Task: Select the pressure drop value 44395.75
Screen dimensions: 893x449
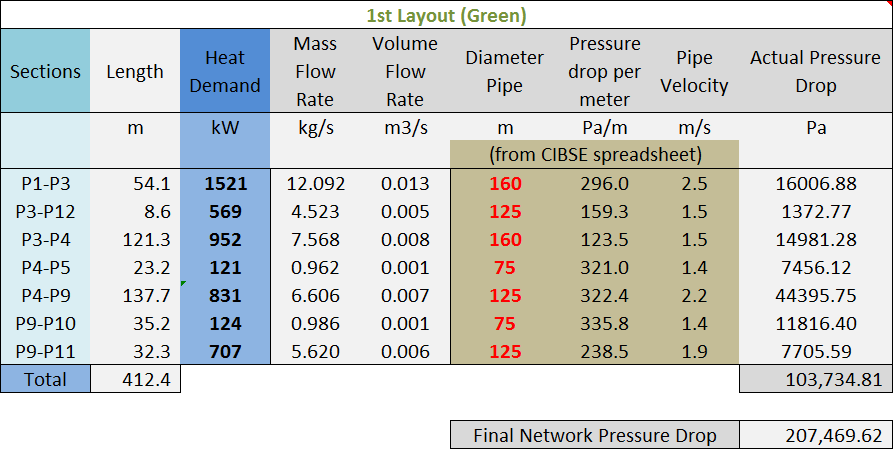Action: 816,296
